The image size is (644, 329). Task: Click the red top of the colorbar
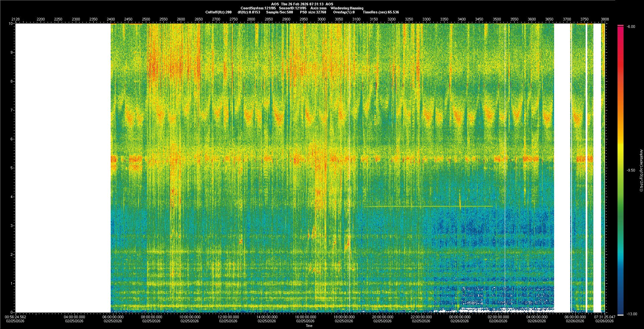[621, 26]
